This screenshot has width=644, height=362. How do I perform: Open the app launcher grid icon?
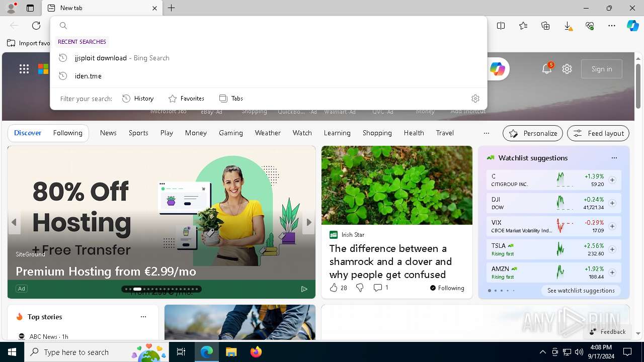point(24,69)
